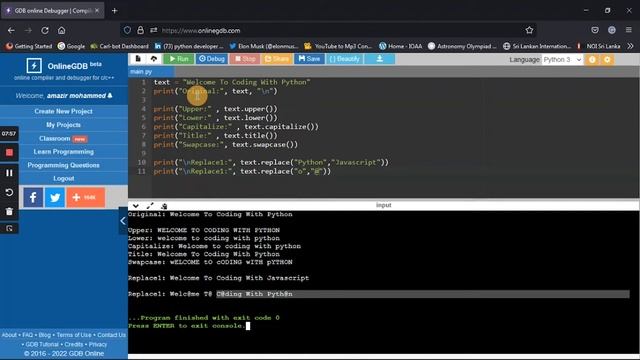Open the Google bookmark

71,46
